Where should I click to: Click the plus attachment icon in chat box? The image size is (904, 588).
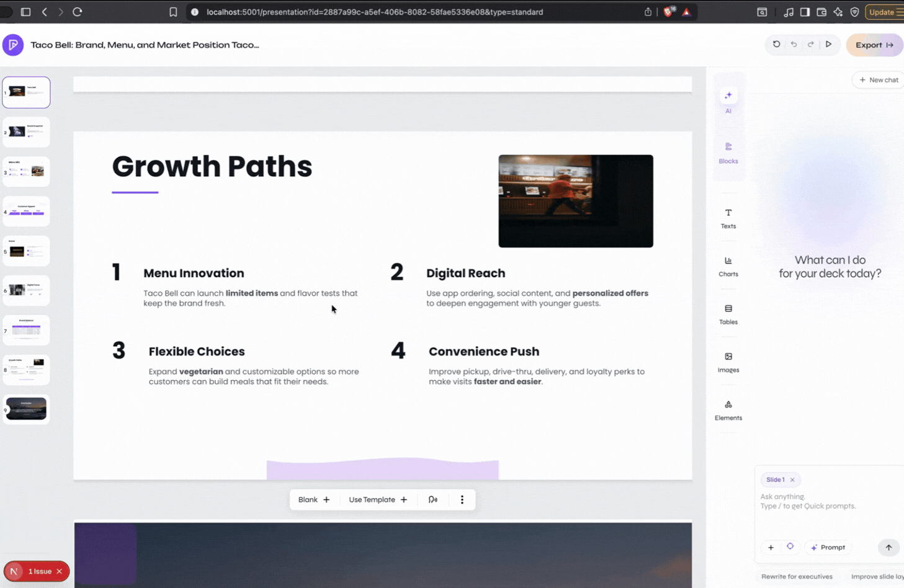point(771,547)
